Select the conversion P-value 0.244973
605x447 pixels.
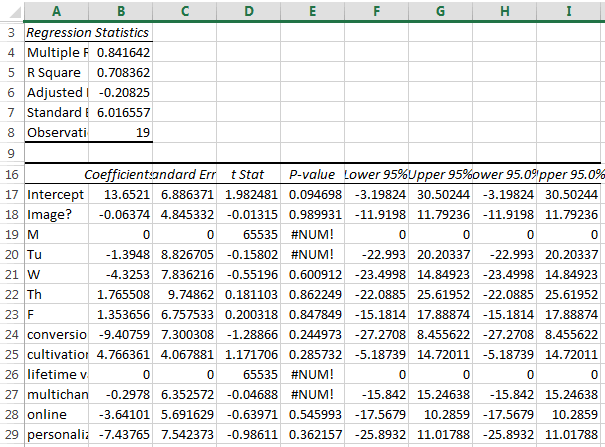click(x=312, y=336)
